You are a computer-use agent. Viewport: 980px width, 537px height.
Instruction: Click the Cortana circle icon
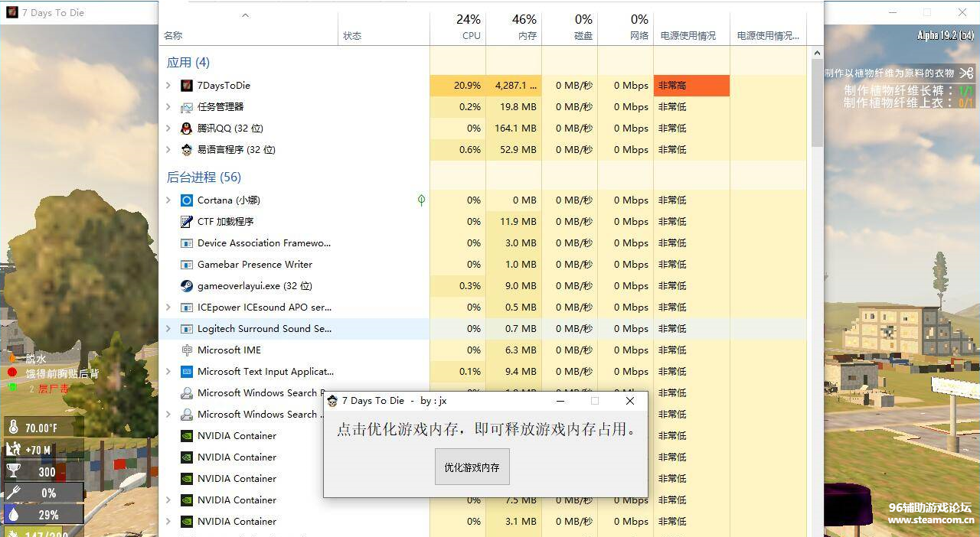point(186,200)
